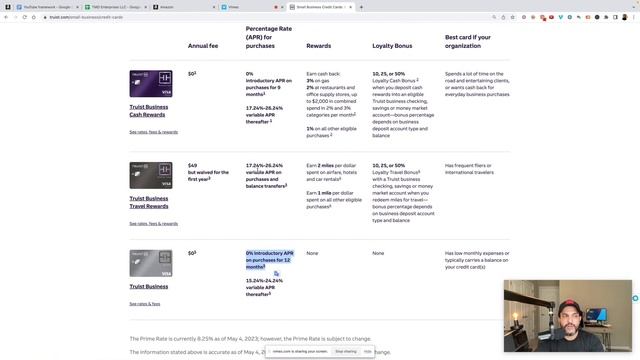This screenshot has height=360, width=640.
Task: Click the 15.24%-24.24% variable APR text
Action: click(x=264, y=287)
